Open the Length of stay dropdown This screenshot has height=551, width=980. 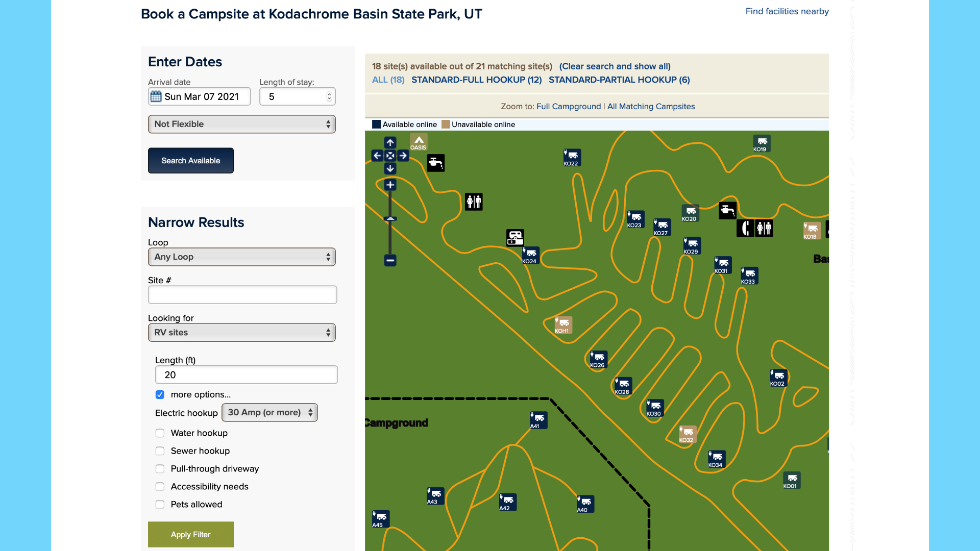click(x=297, y=96)
